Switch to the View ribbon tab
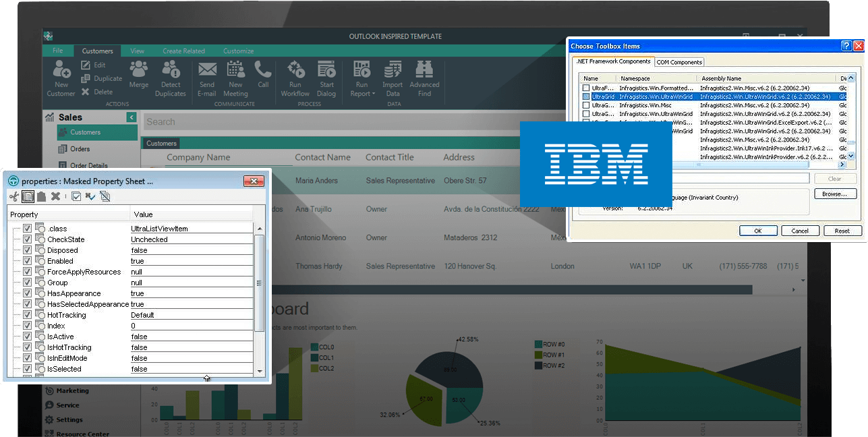This screenshot has width=868, height=437. 138,51
